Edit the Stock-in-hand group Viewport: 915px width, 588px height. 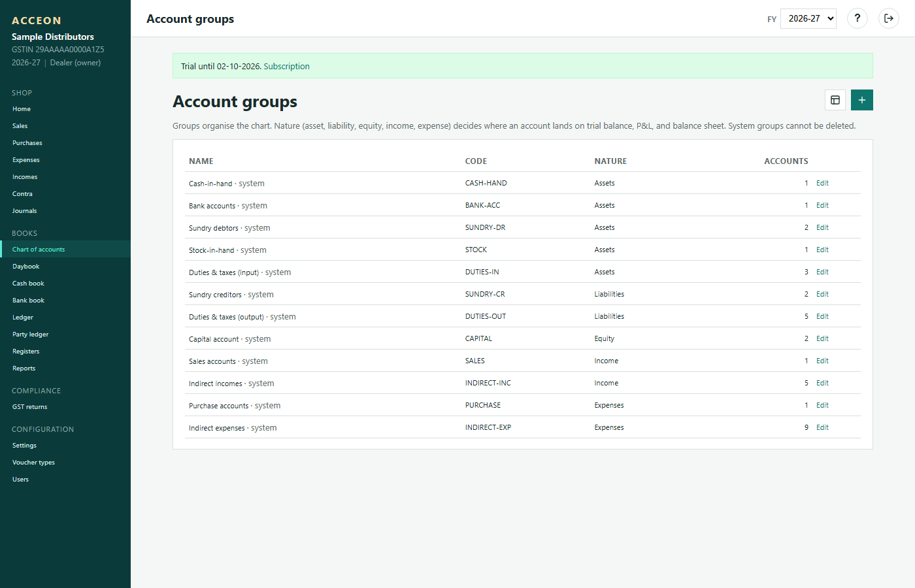tap(822, 250)
